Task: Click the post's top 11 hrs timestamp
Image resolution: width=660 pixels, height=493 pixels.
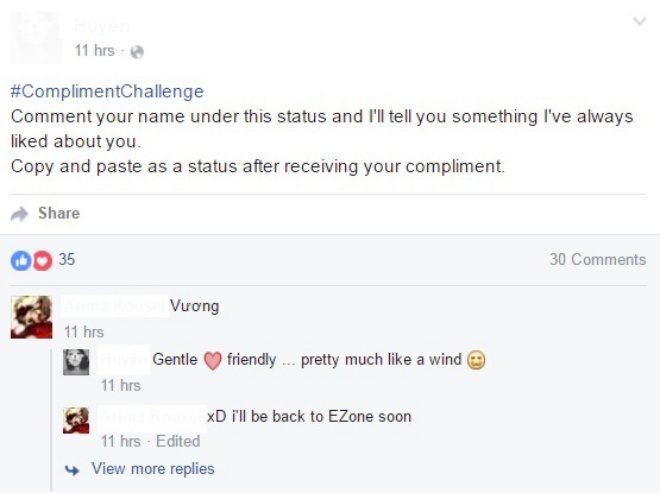Action: pyautogui.click(x=94, y=51)
